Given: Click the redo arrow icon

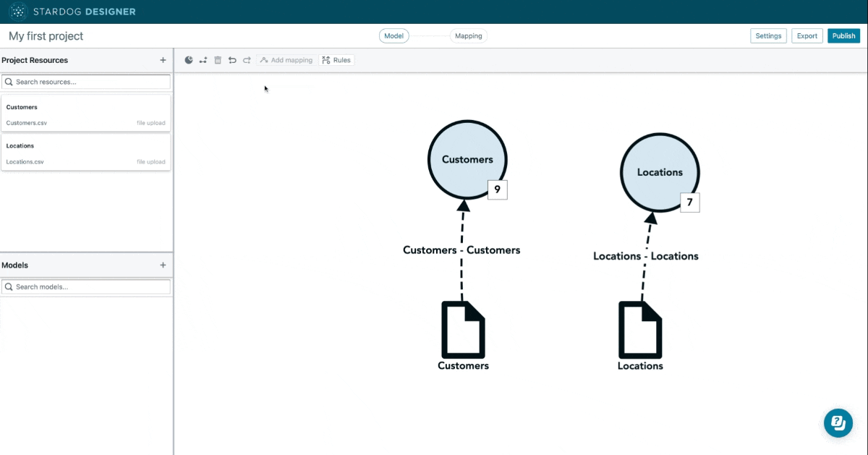Looking at the screenshot, I should click(247, 60).
